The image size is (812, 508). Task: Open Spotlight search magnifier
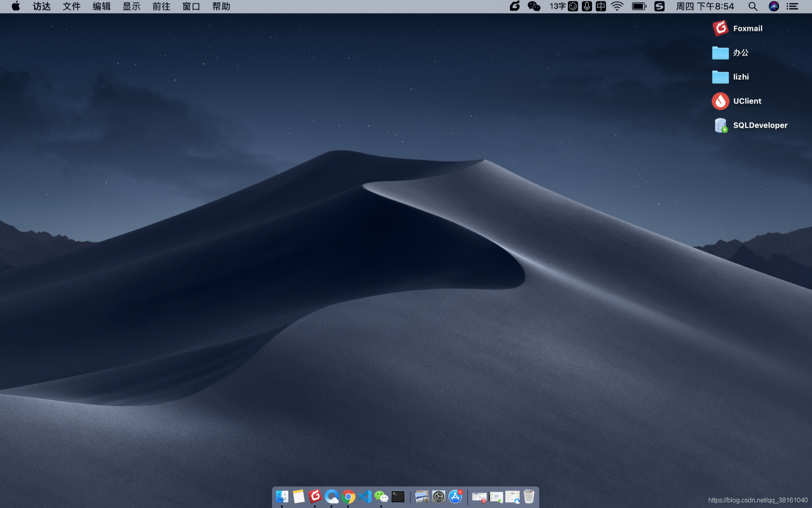(x=753, y=6)
